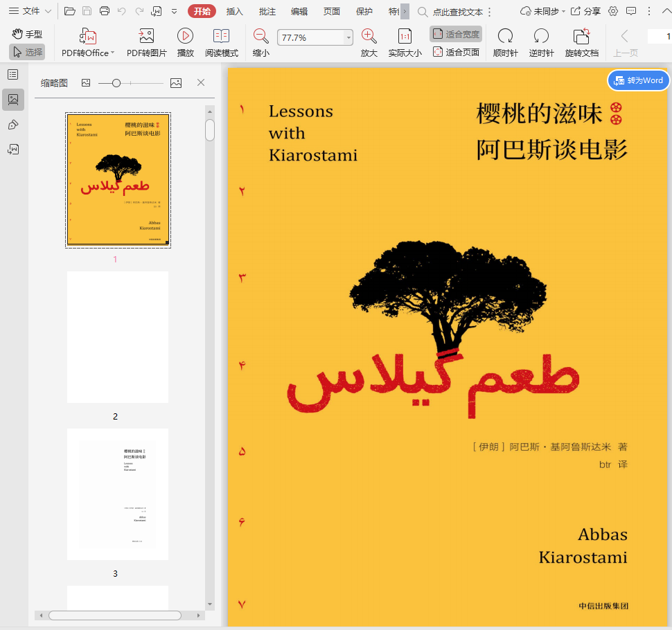Open the 页面 tab
The image size is (672, 630).
pos(332,12)
